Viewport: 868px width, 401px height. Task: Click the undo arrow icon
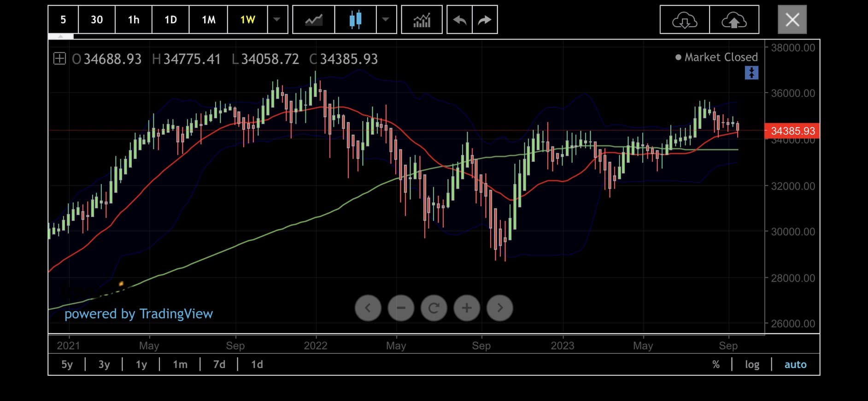459,20
